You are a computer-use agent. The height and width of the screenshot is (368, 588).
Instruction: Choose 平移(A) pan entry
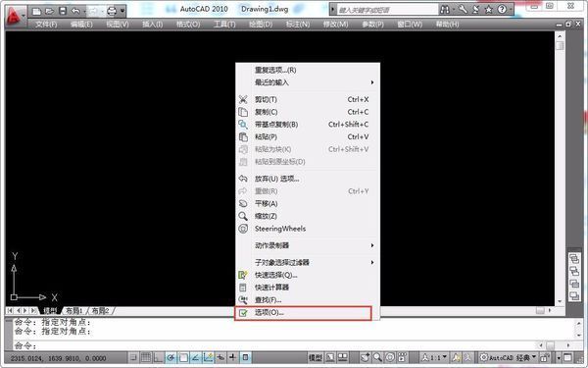click(308, 203)
